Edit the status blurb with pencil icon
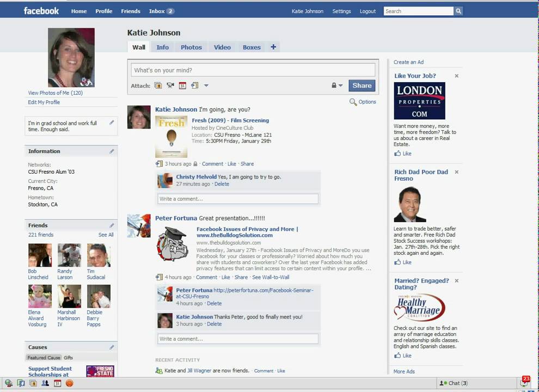The height and width of the screenshot is (392, 539). click(112, 122)
